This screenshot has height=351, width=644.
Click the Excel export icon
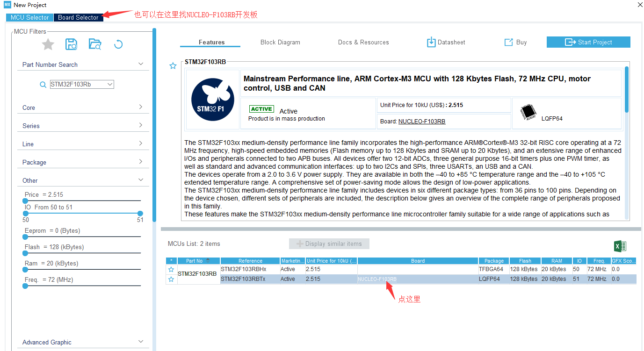(x=620, y=246)
